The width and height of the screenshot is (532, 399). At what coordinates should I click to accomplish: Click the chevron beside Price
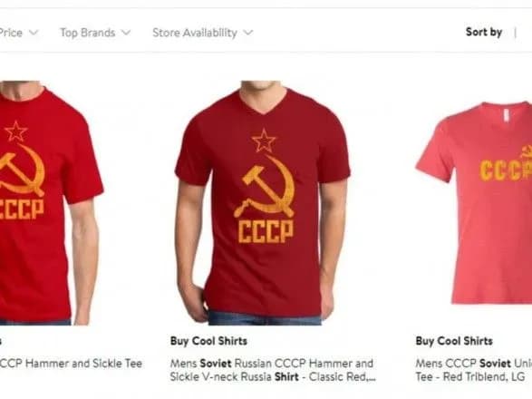34,33
